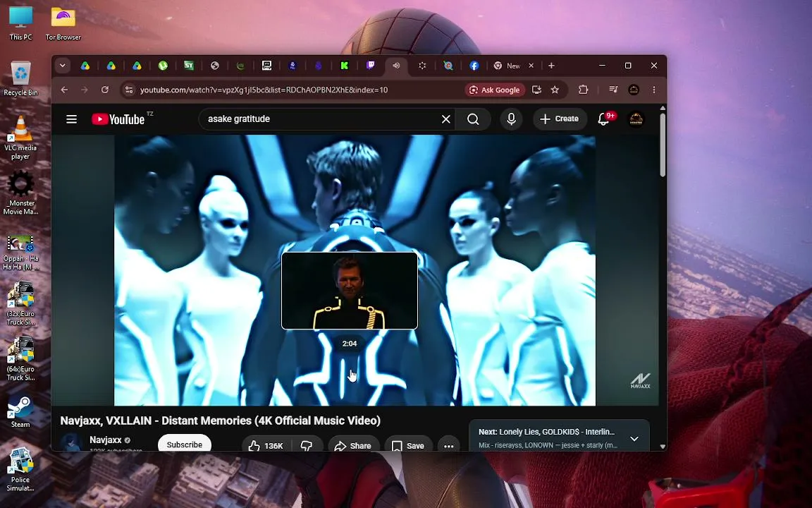View site information icon in address bar

129,90
